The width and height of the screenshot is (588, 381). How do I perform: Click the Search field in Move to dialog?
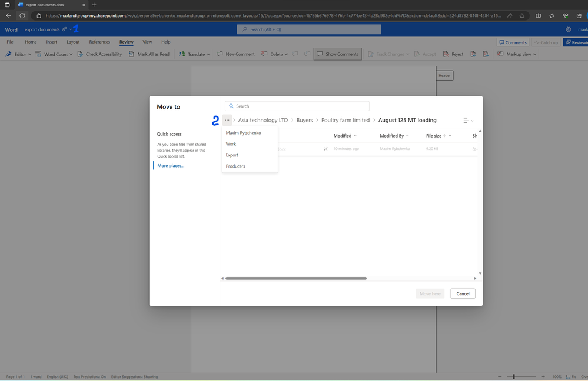pos(297,106)
